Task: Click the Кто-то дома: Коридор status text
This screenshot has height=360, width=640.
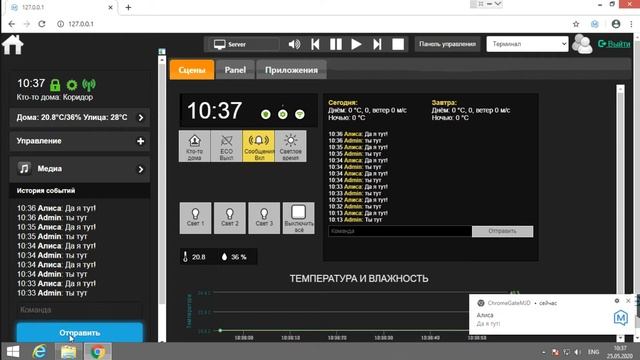Action: 55,97
